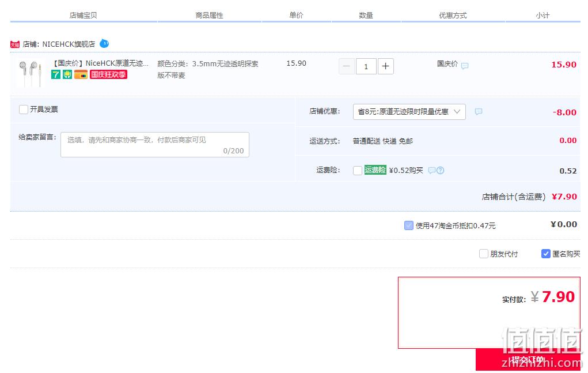This screenshot has height=373, width=588.
Task: Increase quantity with the plus button
Action: (x=385, y=66)
